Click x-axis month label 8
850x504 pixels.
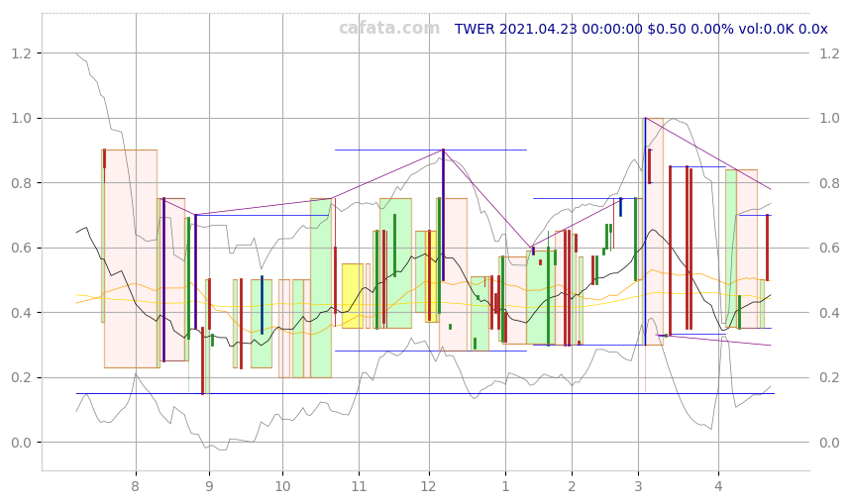(136, 486)
